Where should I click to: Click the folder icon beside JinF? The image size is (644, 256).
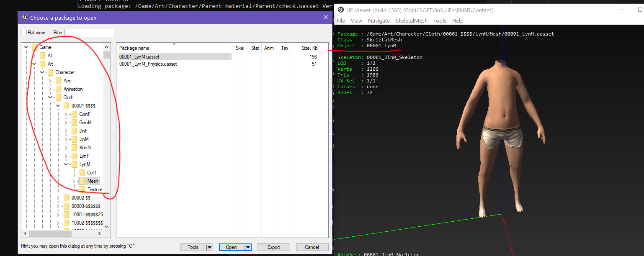pyautogui.click(x=74, y=131)
